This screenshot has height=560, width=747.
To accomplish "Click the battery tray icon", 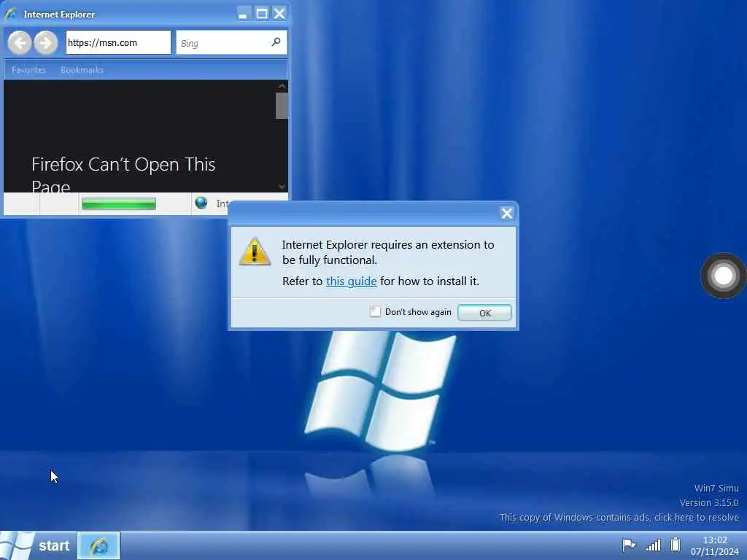I will [x=676, y=544].
